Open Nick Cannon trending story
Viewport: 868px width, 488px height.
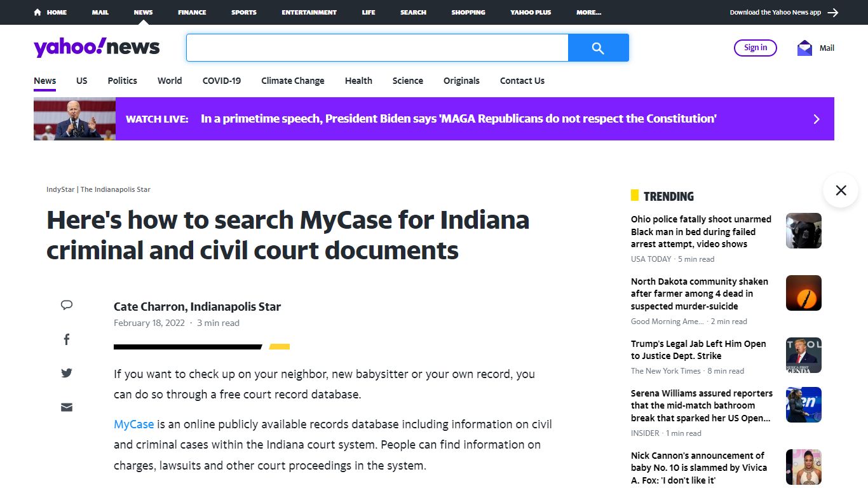click(699, 468)
